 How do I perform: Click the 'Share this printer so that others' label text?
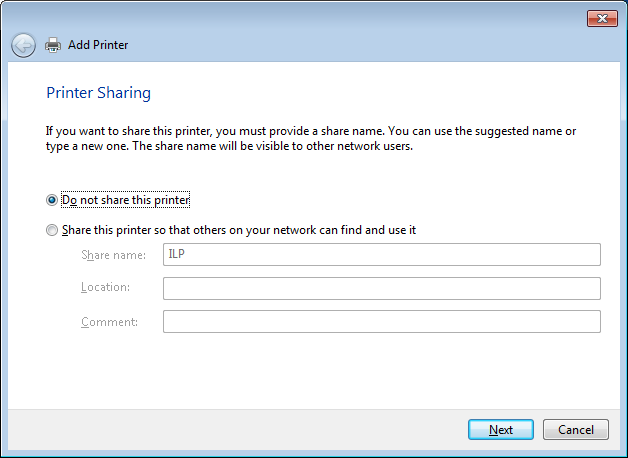tap(239, 230)
